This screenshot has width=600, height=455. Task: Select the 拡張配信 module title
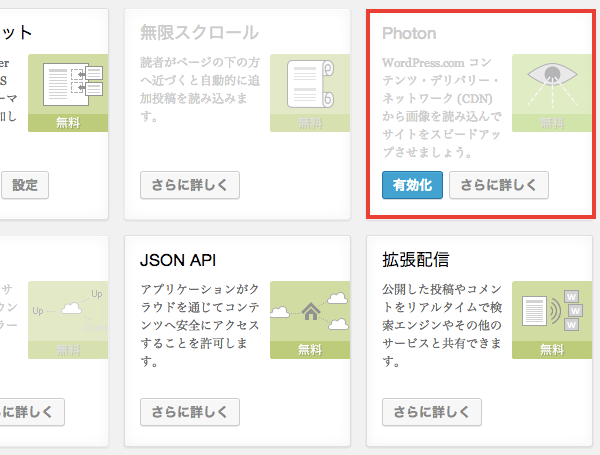(416, 259)
